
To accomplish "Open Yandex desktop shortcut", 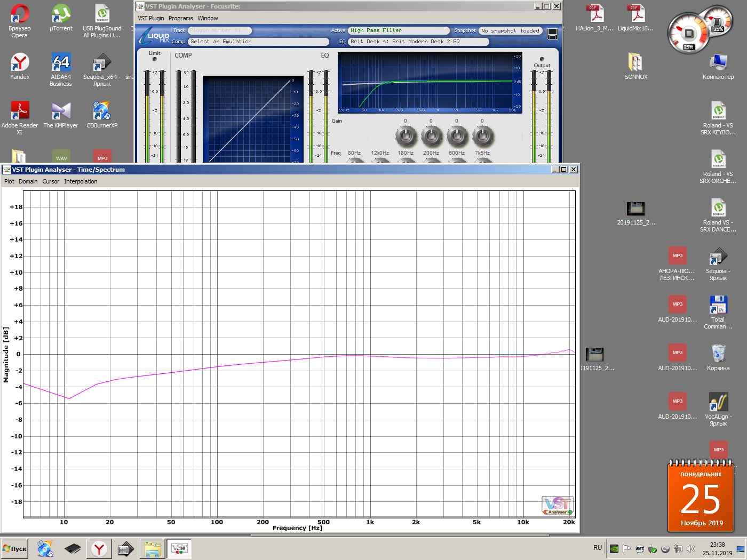I will click(x=20, y=66).
